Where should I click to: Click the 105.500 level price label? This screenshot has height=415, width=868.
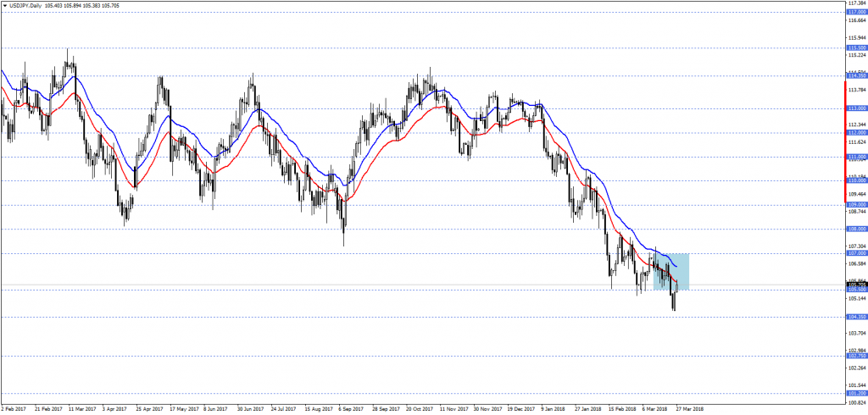coord(856,290)
